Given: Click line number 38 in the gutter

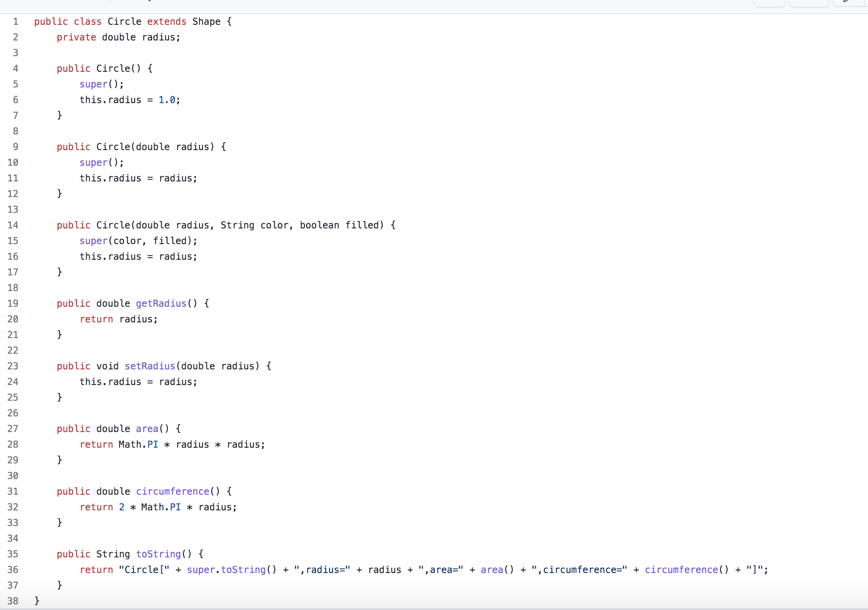Looking at the screenshot, I should pos(13,601).
